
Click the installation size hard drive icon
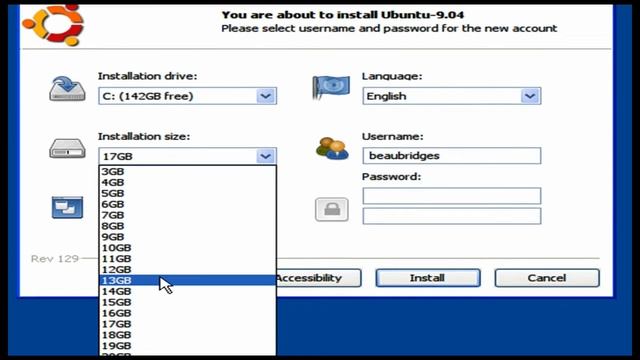pyautogui.click(x=67, y=149)
